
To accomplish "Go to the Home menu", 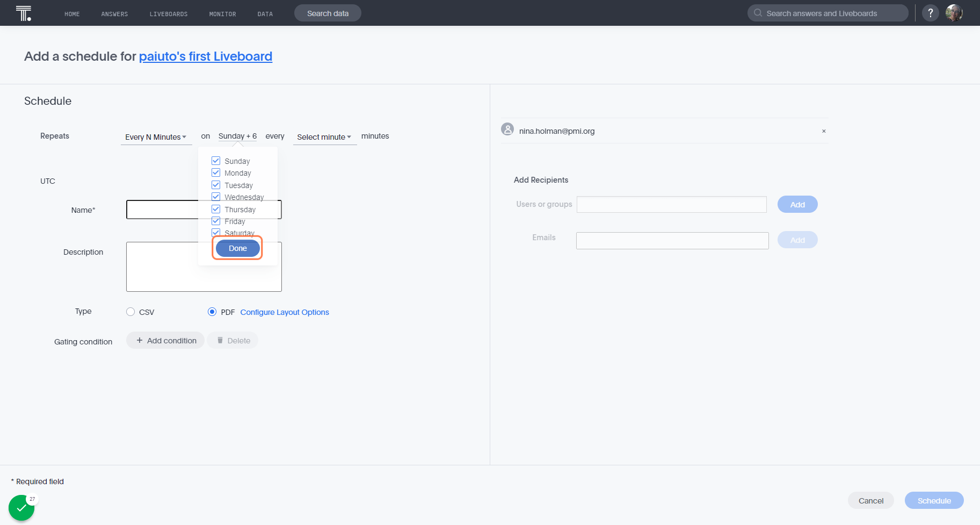I will pyautogui.click(x=72, y=14).
